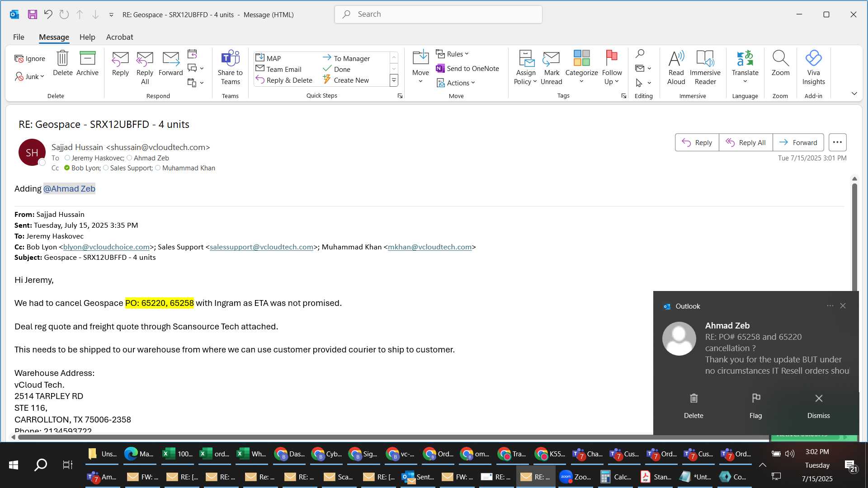
Task: Click green presence indicator beside Bob Lyon
Action: [x=67, y=168]
